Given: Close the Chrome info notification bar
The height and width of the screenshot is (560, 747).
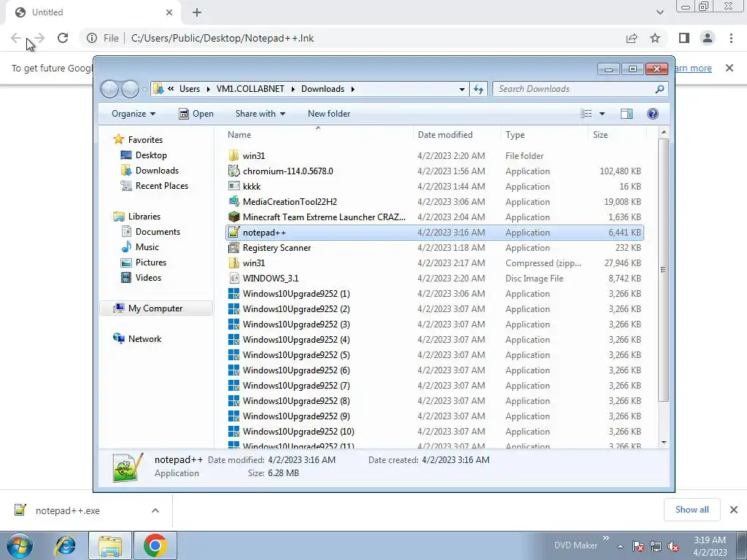Looking at the screenshot, I should coord(729,68).
